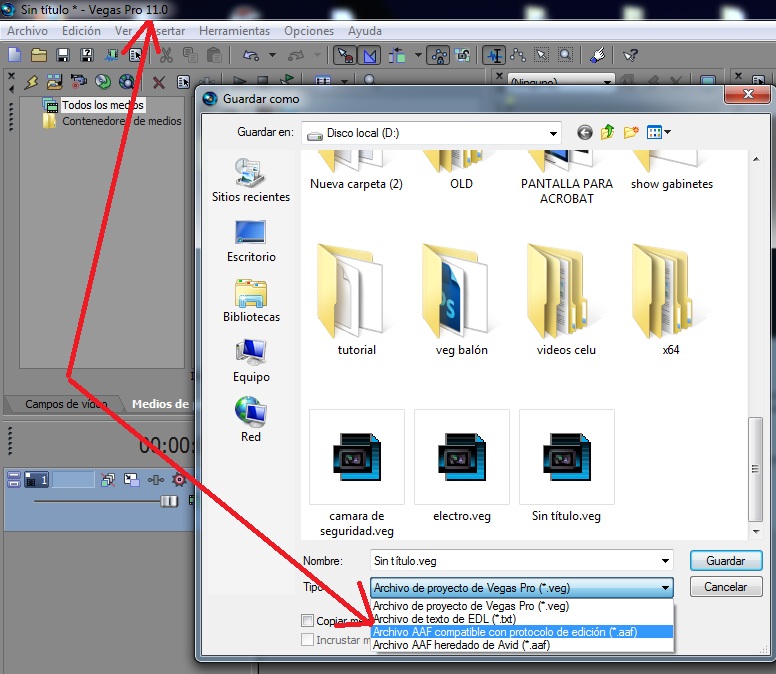Select Archivo AAF heredado de Avid option

522,645
